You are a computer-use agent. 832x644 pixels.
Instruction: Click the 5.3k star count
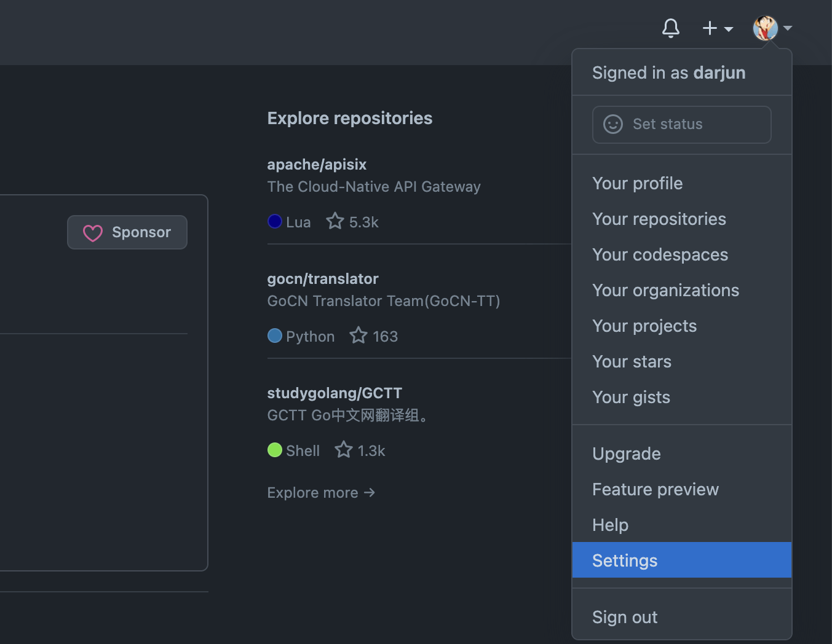pos(364,222)
